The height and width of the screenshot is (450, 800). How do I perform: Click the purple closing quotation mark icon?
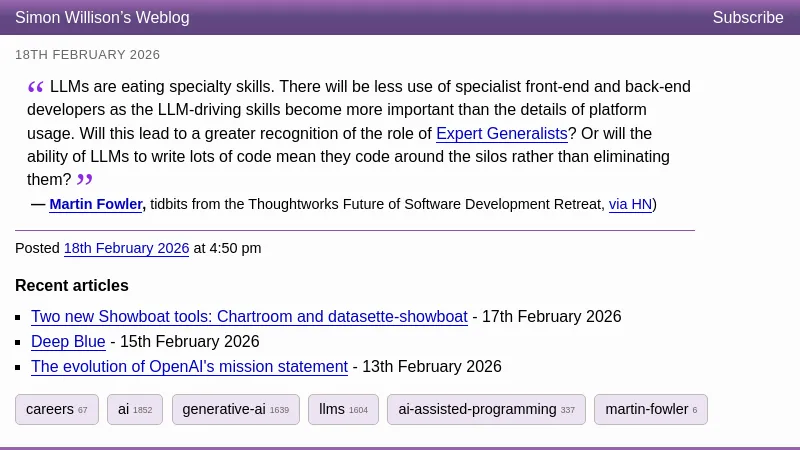[85, 180]
